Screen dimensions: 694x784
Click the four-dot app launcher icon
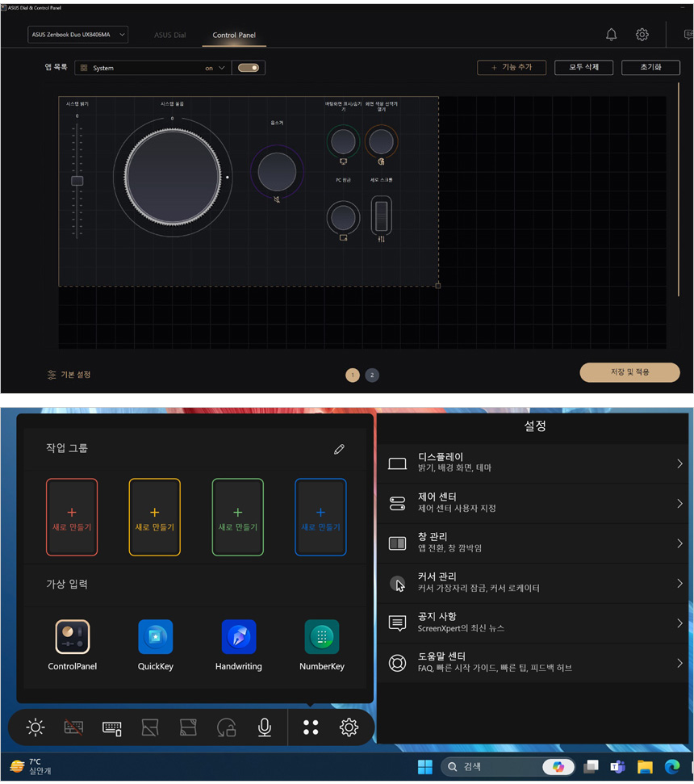(311, 728)
